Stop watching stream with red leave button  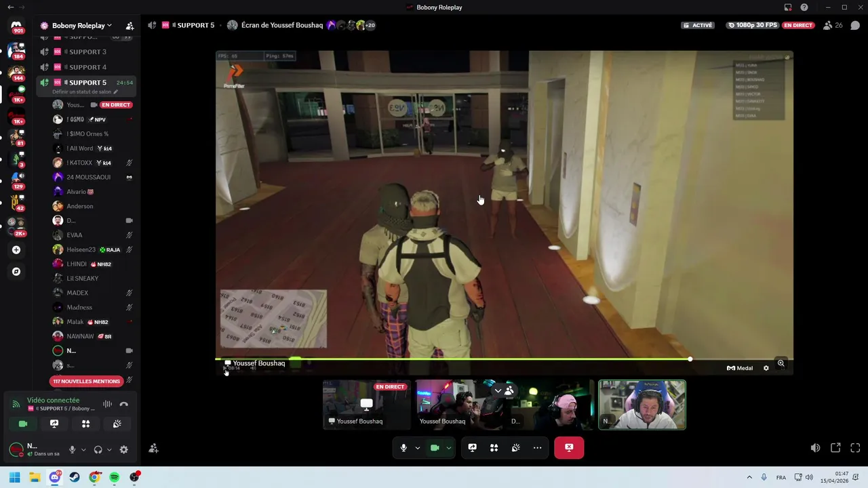[x=569, y=447]
